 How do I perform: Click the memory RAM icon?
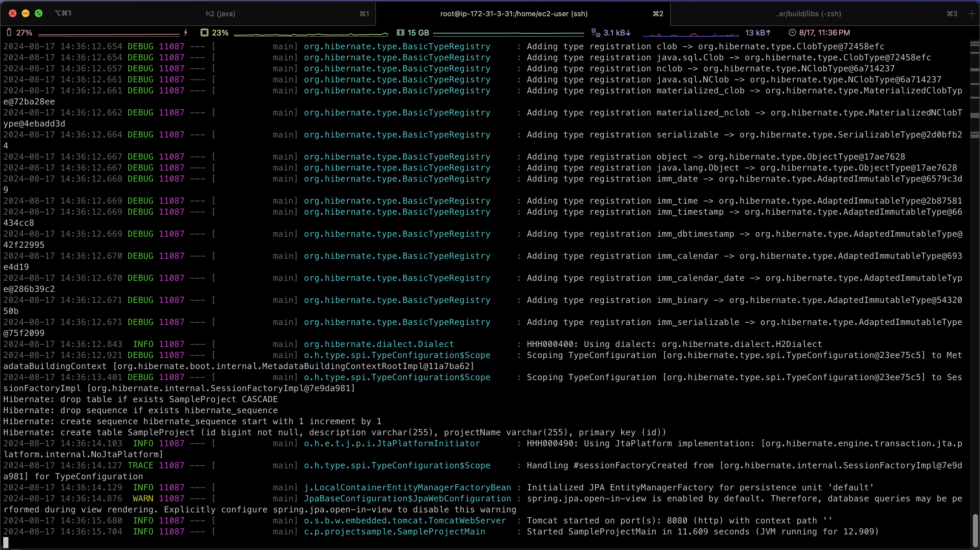(400, 33)
